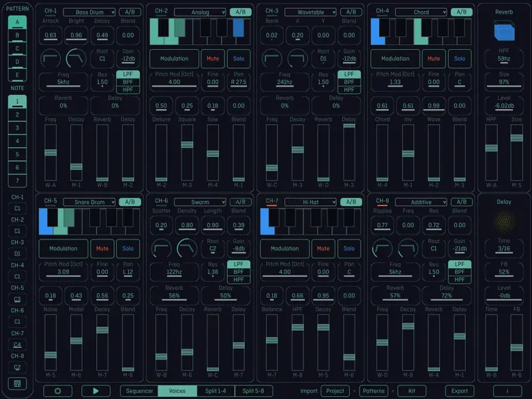This screenshot has height=399, width=532.
Task: Open the CH-2 Analog voice dropdown
Action: pyautogui.click(x=200, y=12)
